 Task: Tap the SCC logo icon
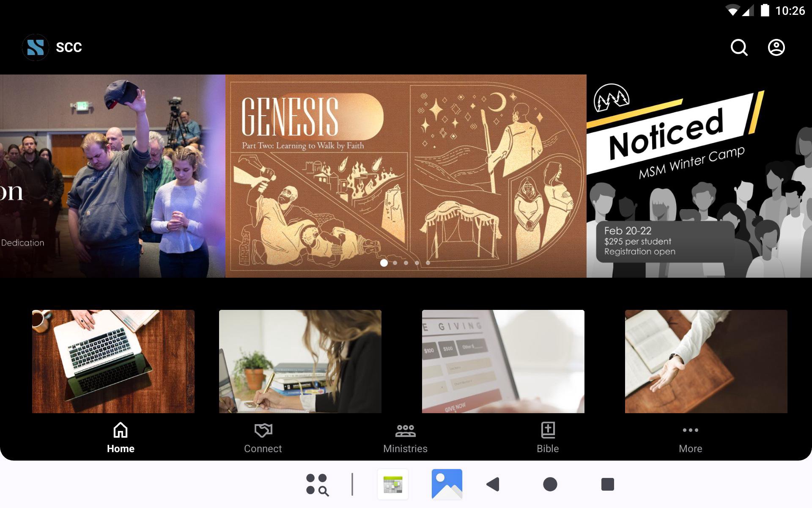pos(36,47)
